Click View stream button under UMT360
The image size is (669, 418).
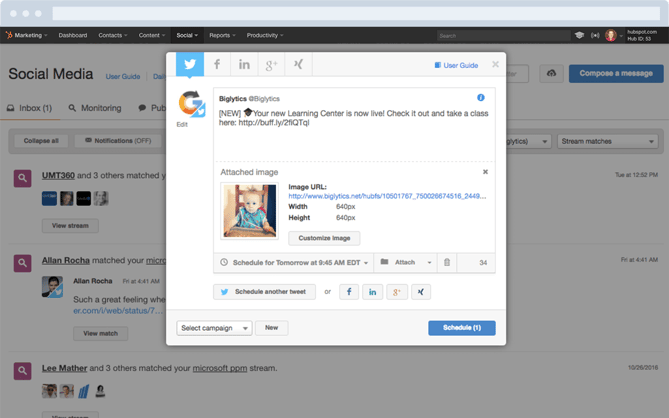coord(70,226)
